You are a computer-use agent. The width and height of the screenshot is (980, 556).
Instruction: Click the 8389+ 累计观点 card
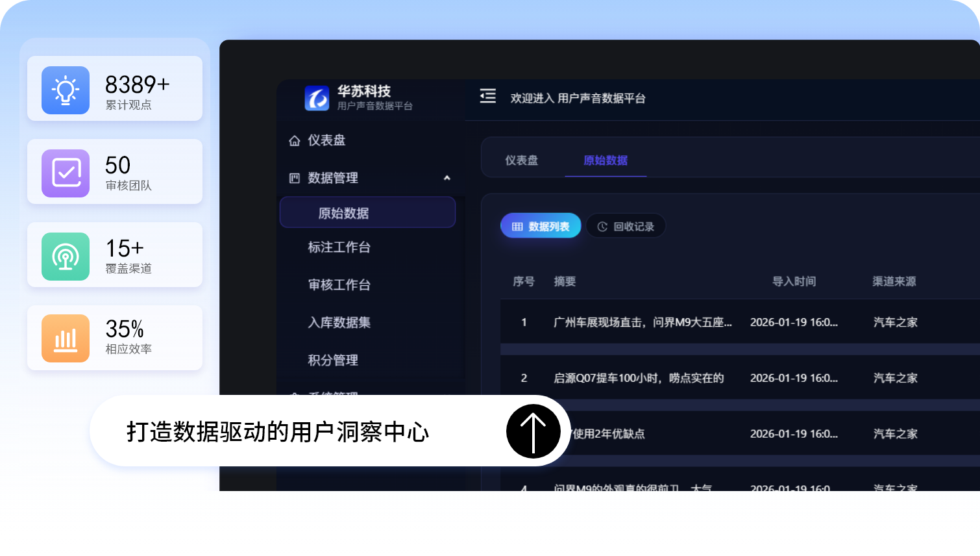click(x=115, y=88)
